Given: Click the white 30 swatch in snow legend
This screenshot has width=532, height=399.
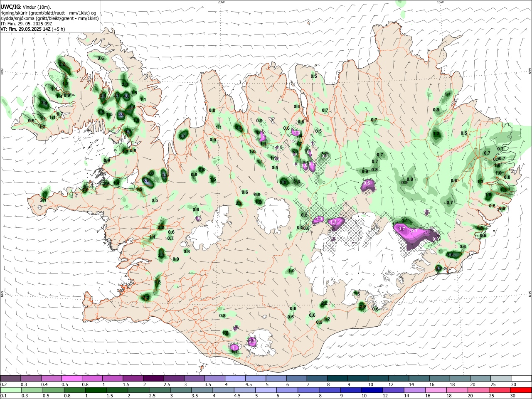Looking at the screenshot, I should point(521,378).
